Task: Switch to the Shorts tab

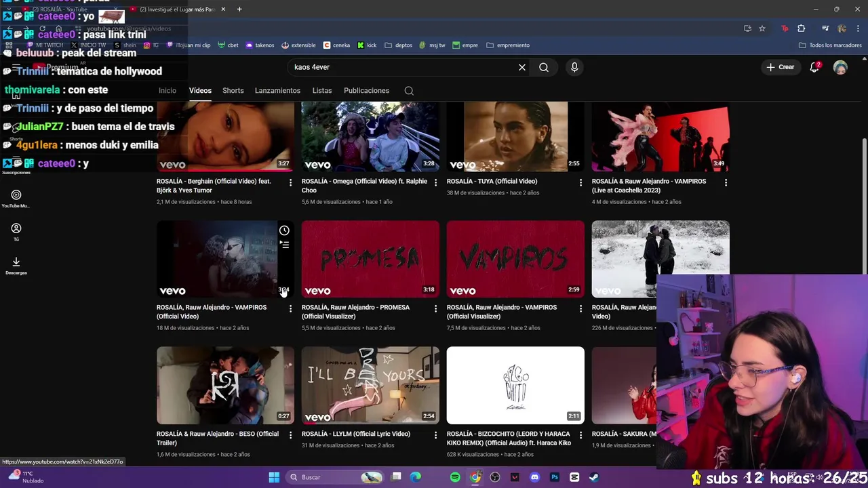Action: pos(233,91)
